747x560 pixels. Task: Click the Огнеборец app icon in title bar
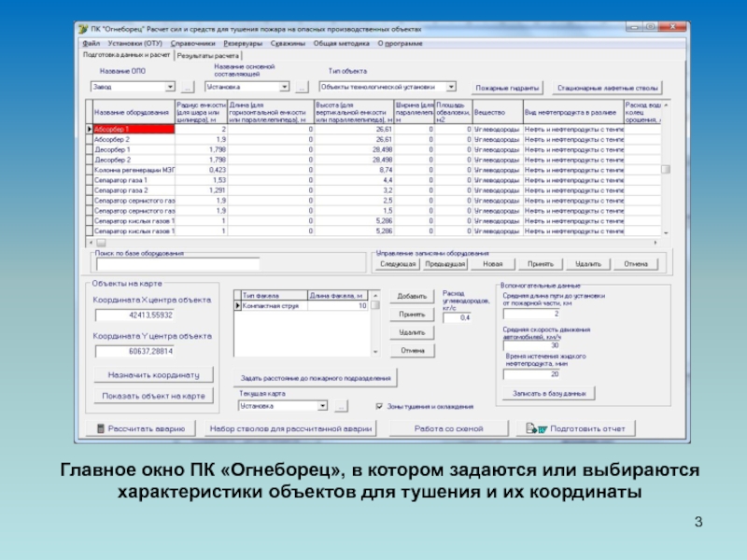[83, 29]
